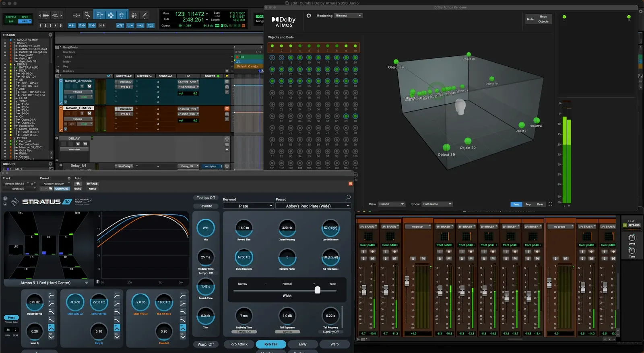The height and width of the screenshot is (353, 644).
Task: Click the Favorite button
Action: point(206,206)
